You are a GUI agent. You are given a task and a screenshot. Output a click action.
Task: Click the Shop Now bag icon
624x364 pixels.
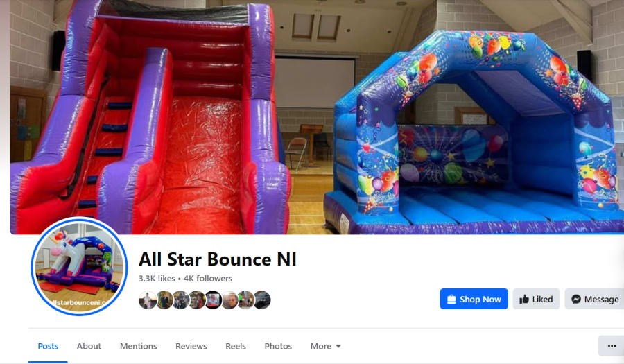[x=451, y=299]
